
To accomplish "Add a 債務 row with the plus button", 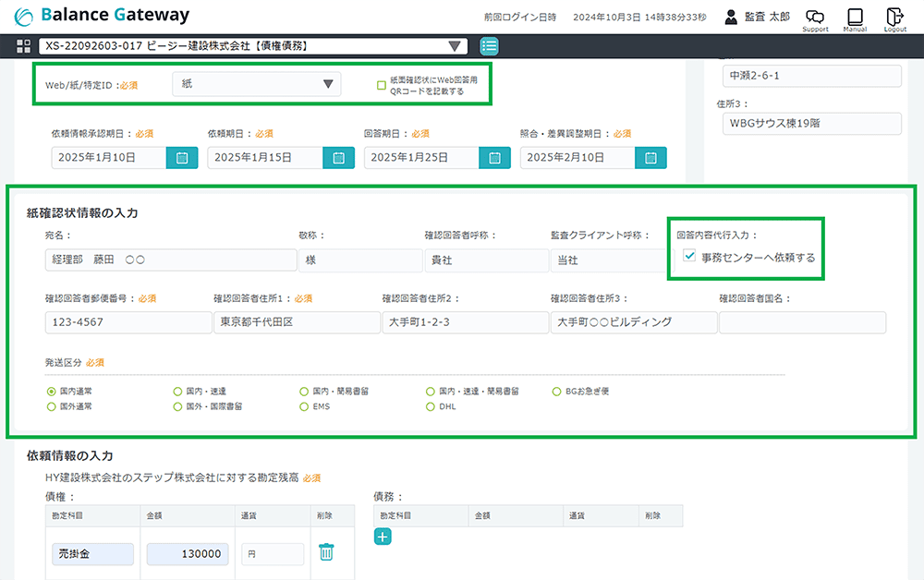I will [x=383, y=536].
